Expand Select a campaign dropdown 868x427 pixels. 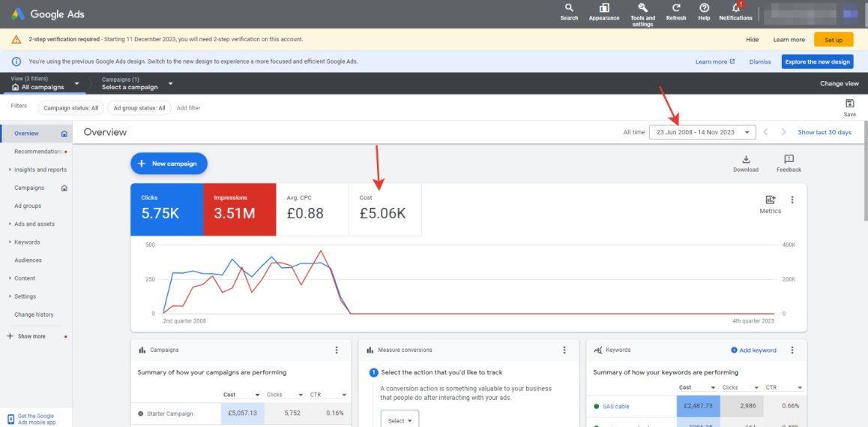pyautogui.click(x=170, y=84)
